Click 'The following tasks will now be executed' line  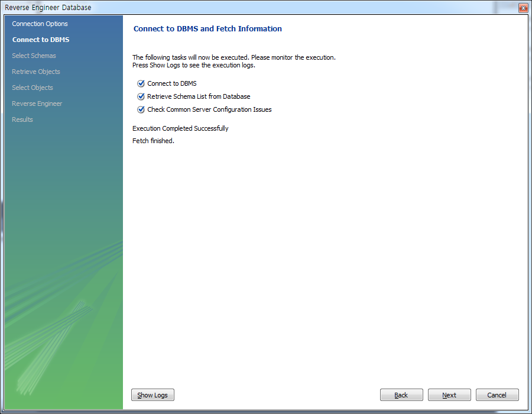point(233,57)
